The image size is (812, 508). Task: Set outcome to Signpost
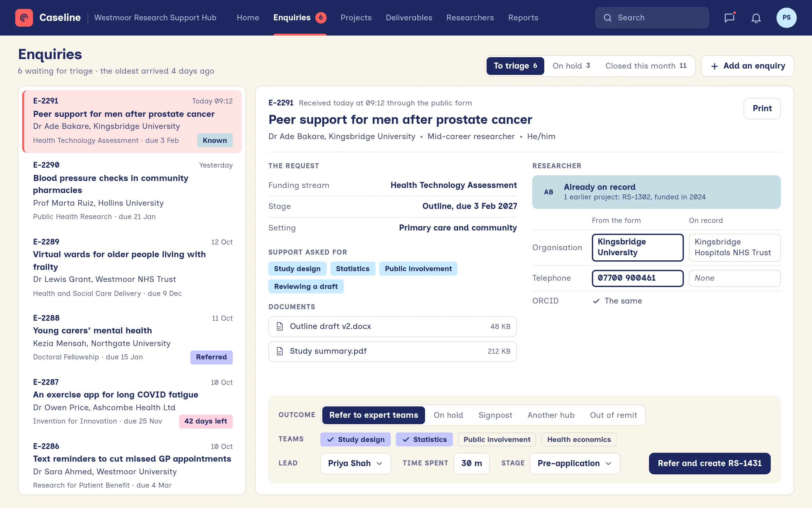point(495,415)
